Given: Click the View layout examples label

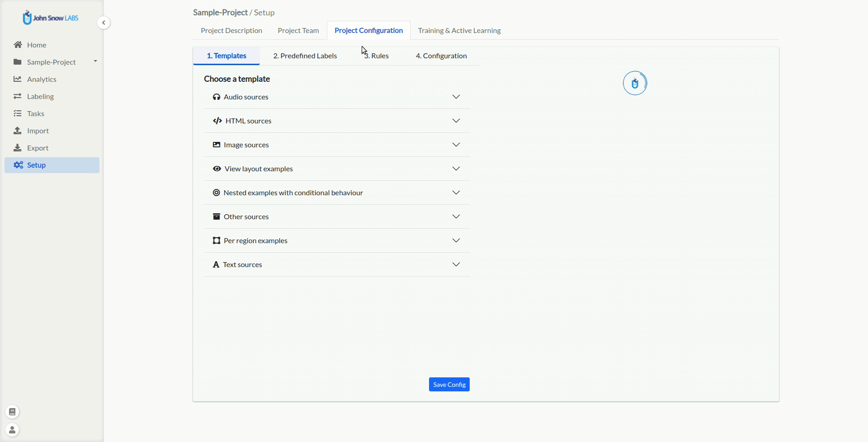Looking at the screenshot, I should (x=259, y=169).
